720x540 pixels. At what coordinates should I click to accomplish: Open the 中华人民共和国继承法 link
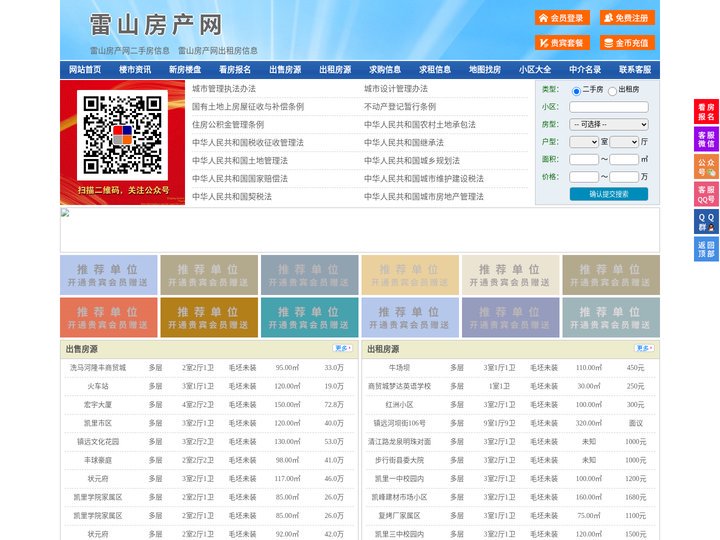point(404,142)
